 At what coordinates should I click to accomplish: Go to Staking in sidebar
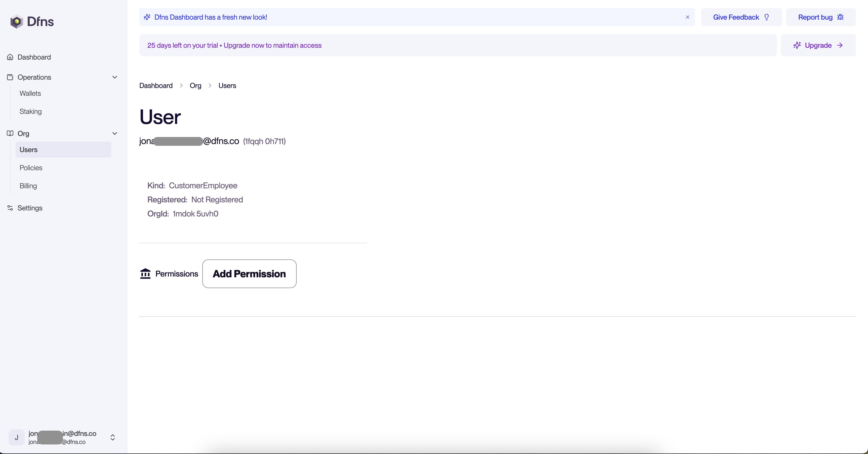[x=30, y=111]
